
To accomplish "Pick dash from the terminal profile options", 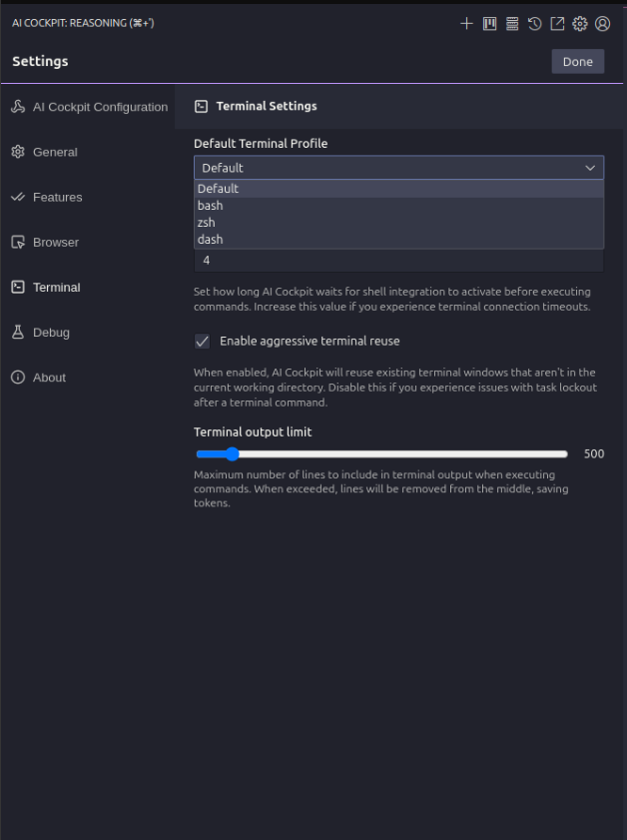I will click(x=211, y=240).
